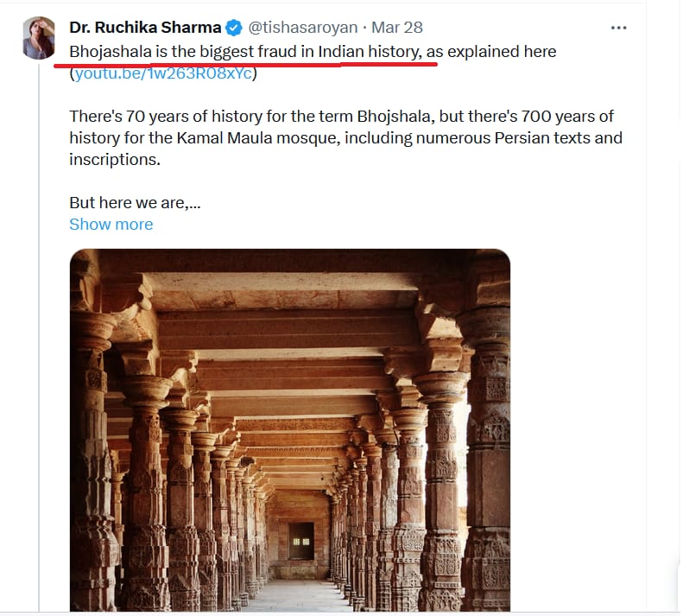Click the Mar 28 timestamp
The width and height of the screenshot is (683, 616).
point(397,28)
